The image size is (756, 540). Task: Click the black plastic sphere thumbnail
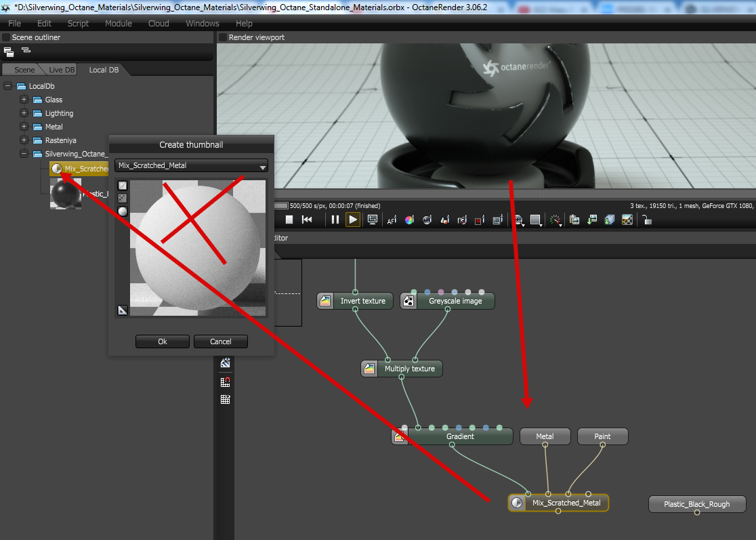(x=66, y=193)
